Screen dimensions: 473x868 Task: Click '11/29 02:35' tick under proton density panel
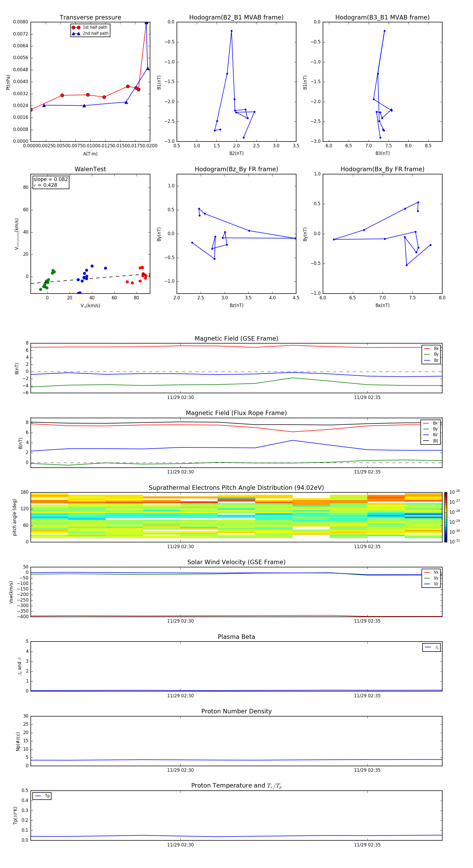367,770
